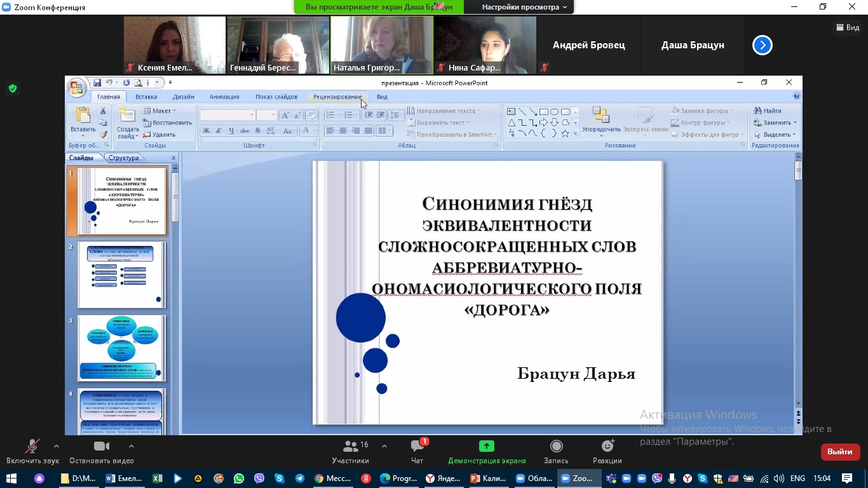The image size is (868, 488).
Task: Open Select (Выделить) dropdown
Action: point(775,134)
